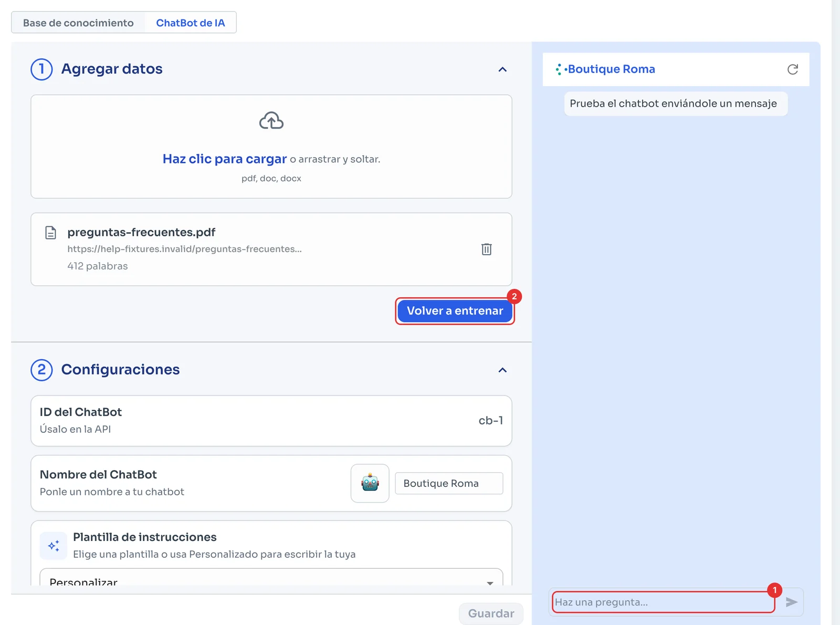Click the Boutique Roma logo dots in chat header
Viewport: 840px width, 625px height.
pyautogui.click(x=560, y=69)
